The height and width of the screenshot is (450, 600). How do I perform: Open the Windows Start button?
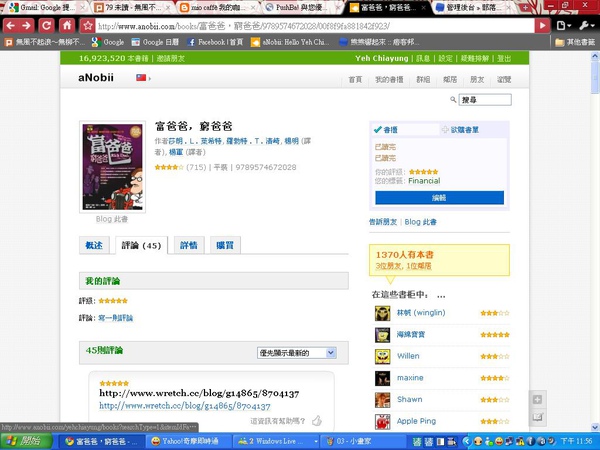tap(26, 441)
